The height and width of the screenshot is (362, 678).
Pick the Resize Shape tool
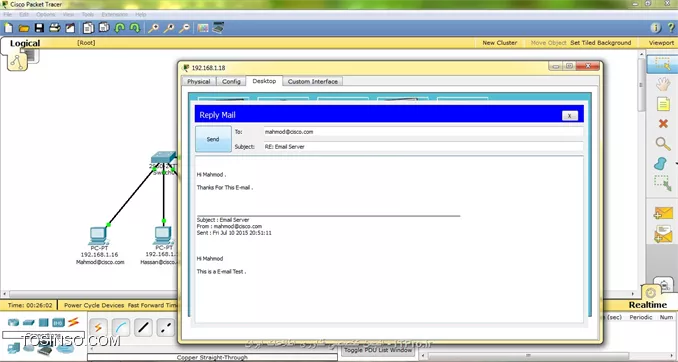(663, 183)
